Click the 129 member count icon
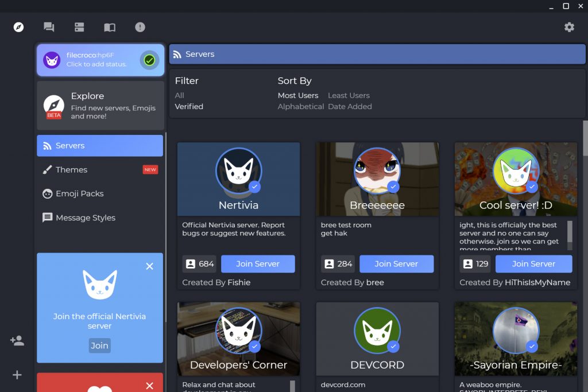The height and width of the screenshot is (392, 588). click(x=467, y=264)
